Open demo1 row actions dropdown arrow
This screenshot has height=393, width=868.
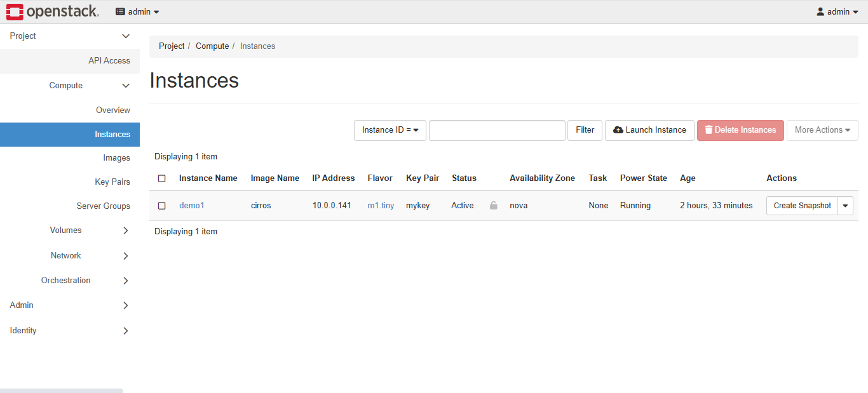[x=845, y=206]
